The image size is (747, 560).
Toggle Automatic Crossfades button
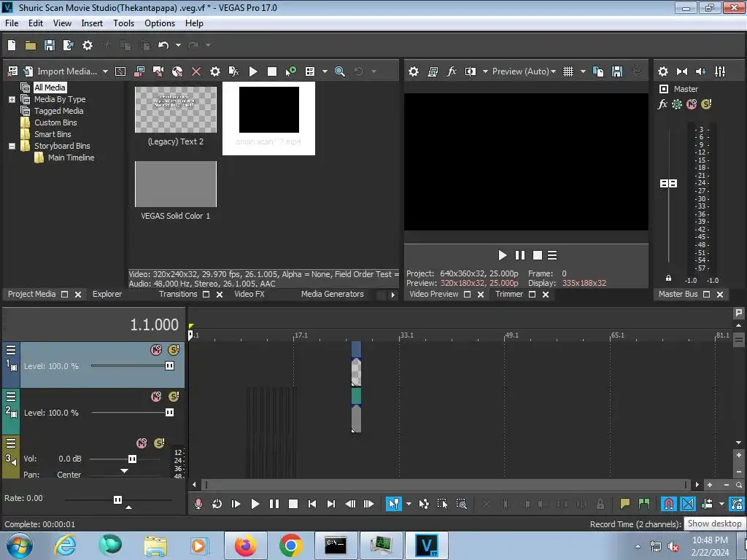pos(687,504)
